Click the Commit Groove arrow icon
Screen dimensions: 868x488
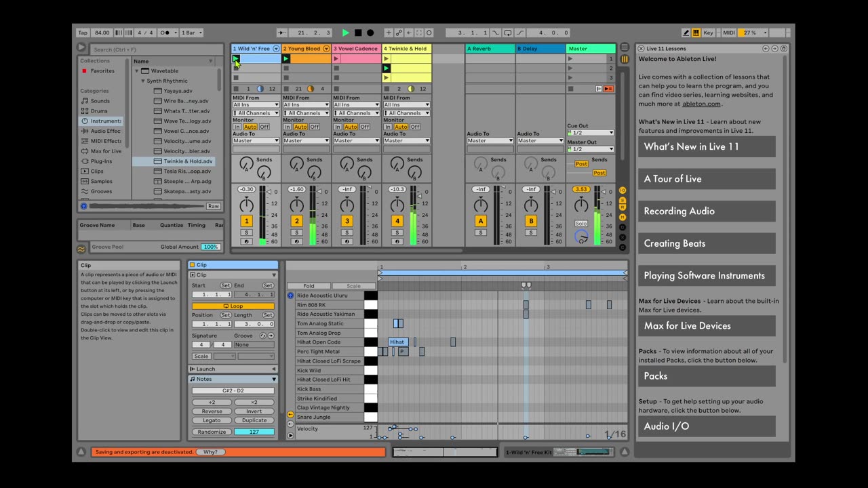click(x=271, y=335)
